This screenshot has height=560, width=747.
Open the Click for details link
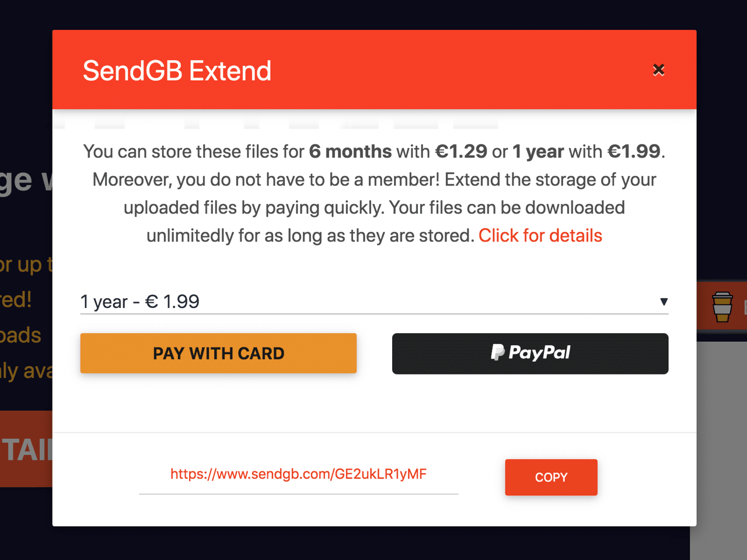(x=540, y=236)
